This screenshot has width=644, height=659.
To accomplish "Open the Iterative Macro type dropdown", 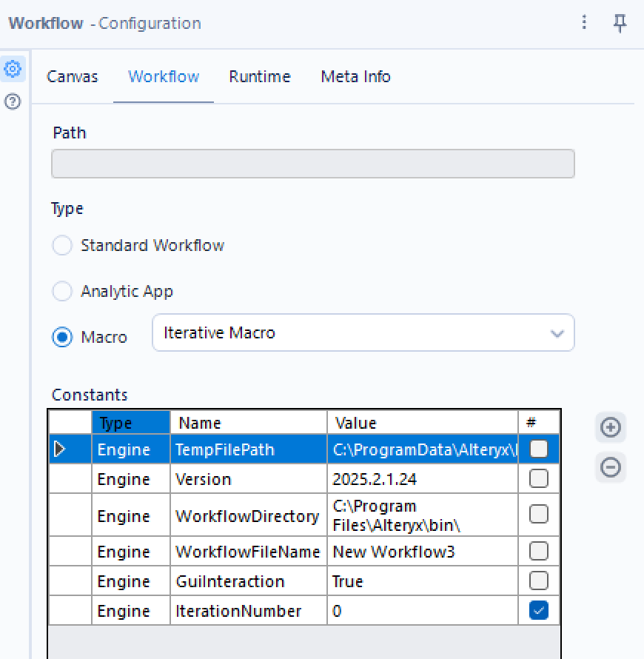I will coord(363,333).
